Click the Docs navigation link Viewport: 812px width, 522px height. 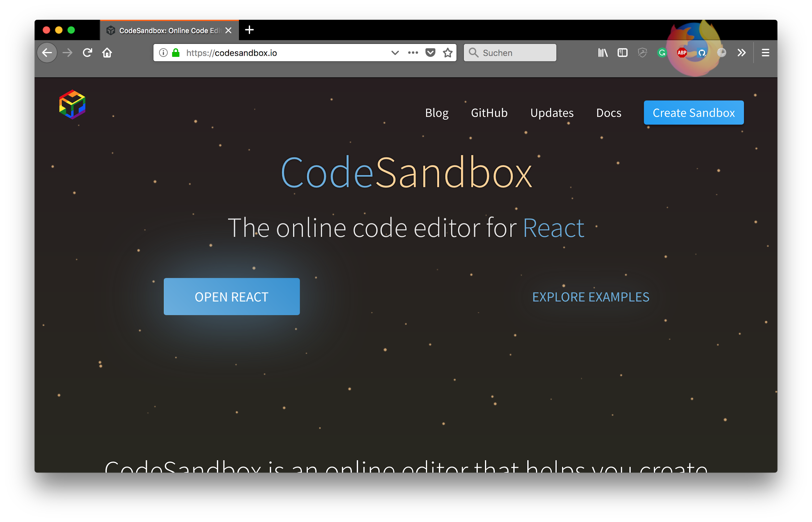[x=608, y=112]
